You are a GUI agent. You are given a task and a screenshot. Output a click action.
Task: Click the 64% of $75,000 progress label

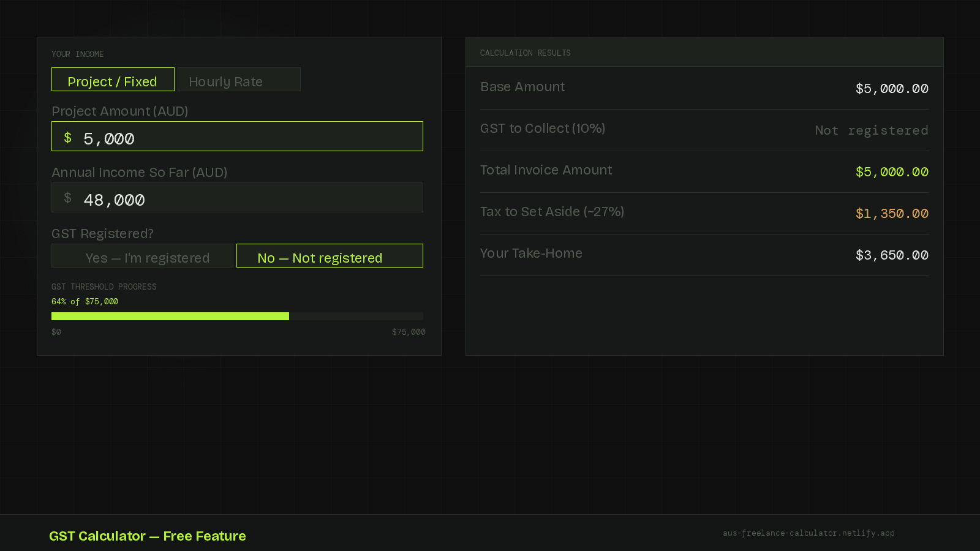pos(85,301)
